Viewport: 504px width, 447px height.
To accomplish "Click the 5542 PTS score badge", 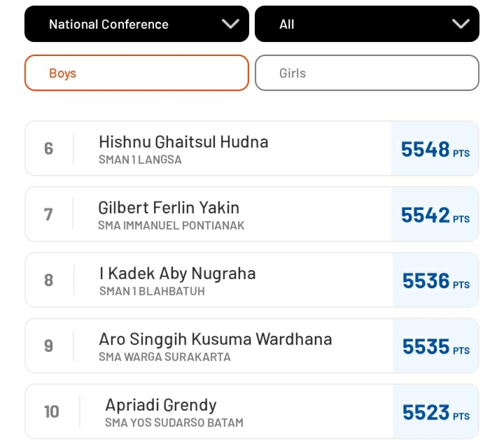I will (x=435, y=214).
